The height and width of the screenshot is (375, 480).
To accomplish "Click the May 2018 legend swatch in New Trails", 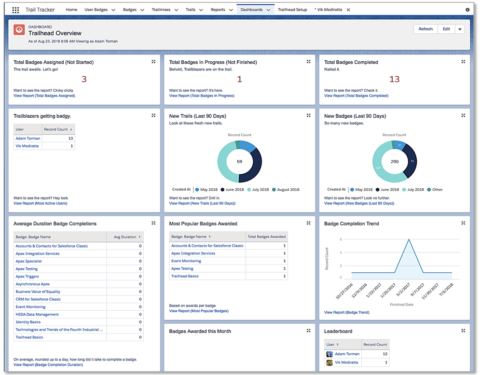I will click(x=197, y=190).
